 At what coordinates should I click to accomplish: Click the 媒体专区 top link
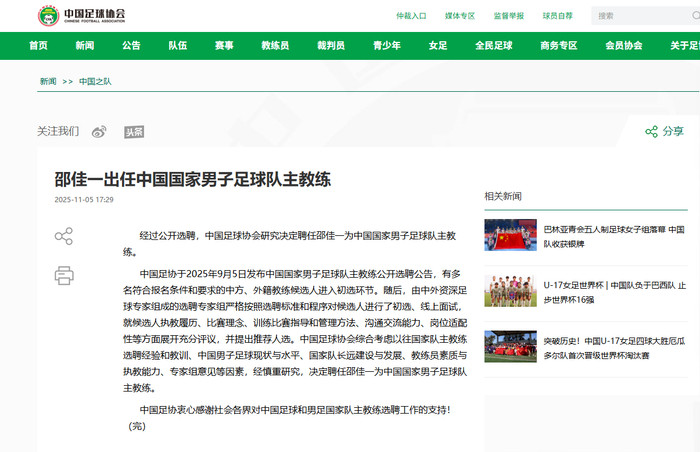pos(460,16)
